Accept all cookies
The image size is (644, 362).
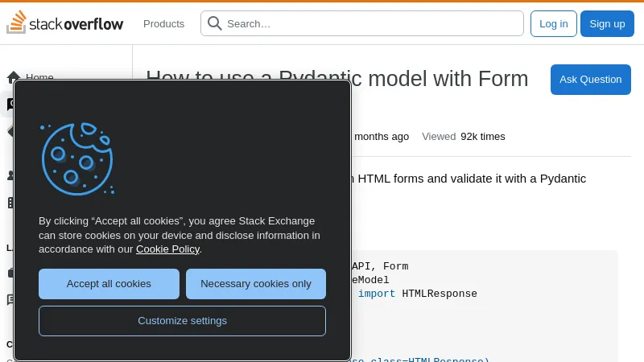tap(109, 284)
